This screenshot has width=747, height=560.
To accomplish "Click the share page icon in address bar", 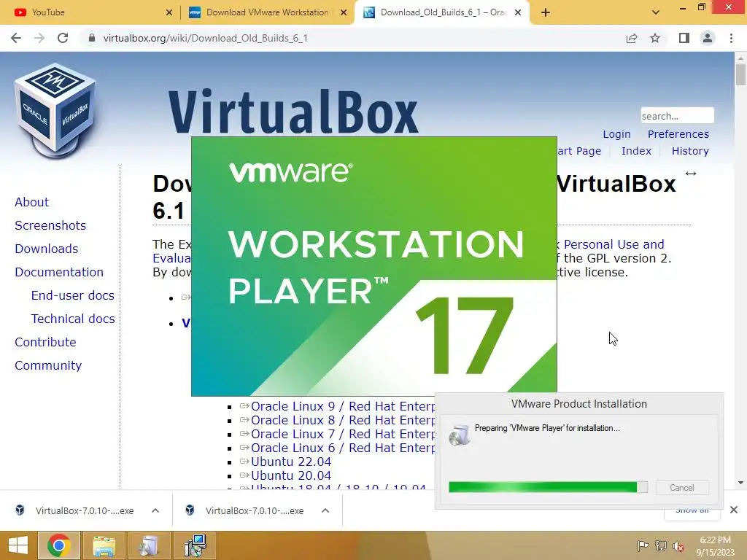I will (x=632, y=38).
